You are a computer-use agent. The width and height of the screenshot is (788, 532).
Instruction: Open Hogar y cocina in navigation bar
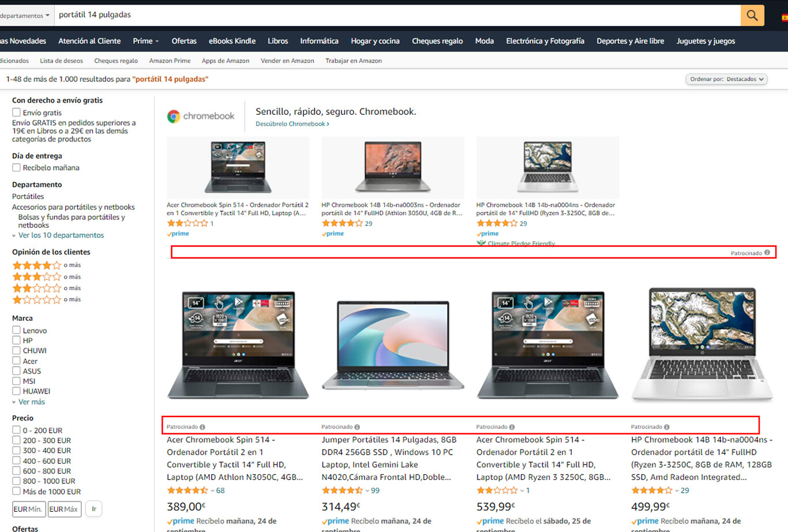pyautogui.click(x=375, y=41)
